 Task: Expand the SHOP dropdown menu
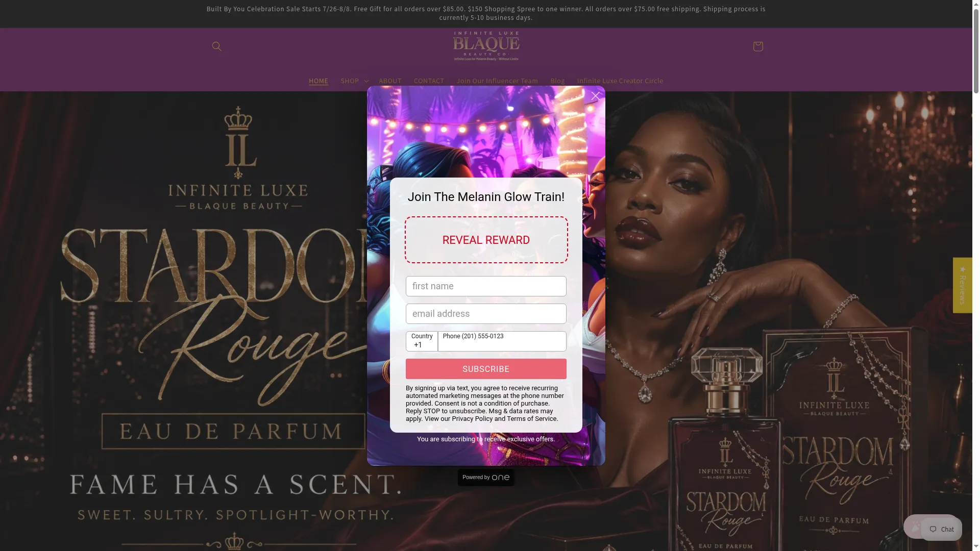(x=354, y=81)
